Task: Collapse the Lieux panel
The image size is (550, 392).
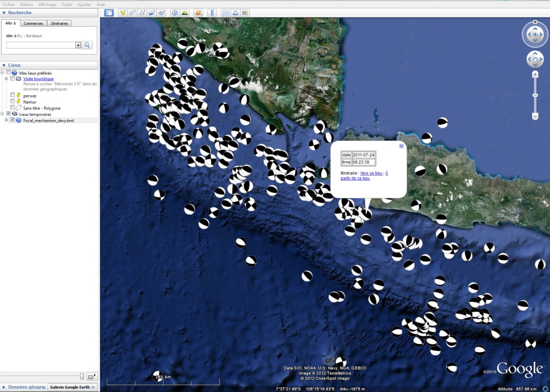Action: (x=4, y=65)
